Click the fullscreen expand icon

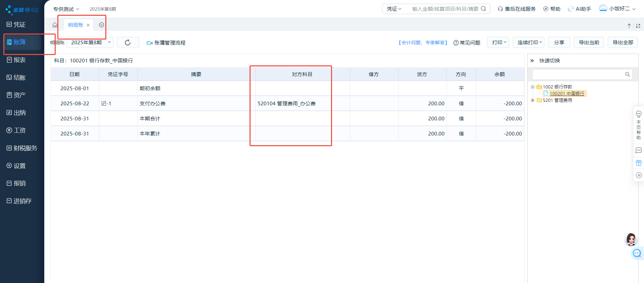[638, 26]
